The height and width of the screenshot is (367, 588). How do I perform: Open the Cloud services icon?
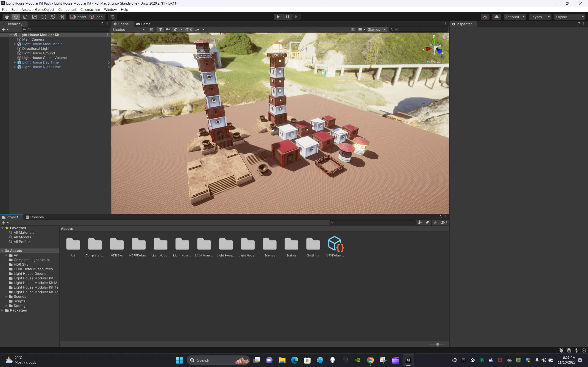(x=496, y=17)
